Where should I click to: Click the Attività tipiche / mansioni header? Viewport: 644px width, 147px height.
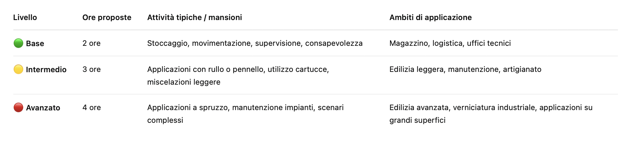(195, 17)
